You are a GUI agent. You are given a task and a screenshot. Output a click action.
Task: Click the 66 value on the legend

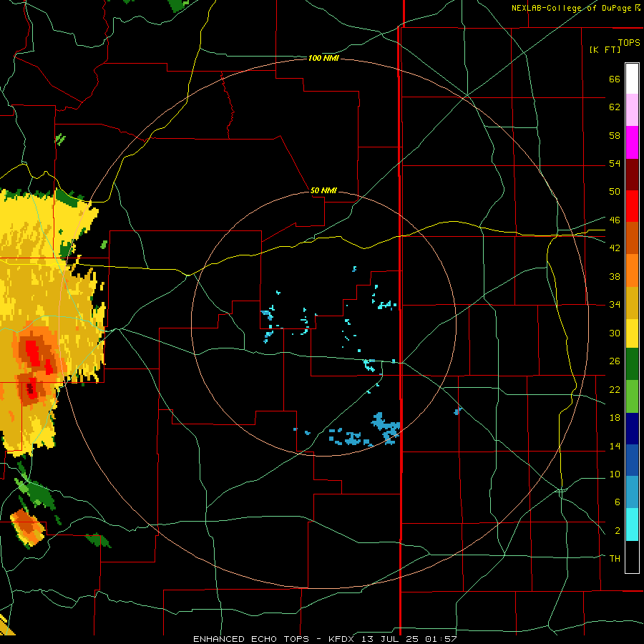(615, 79)
